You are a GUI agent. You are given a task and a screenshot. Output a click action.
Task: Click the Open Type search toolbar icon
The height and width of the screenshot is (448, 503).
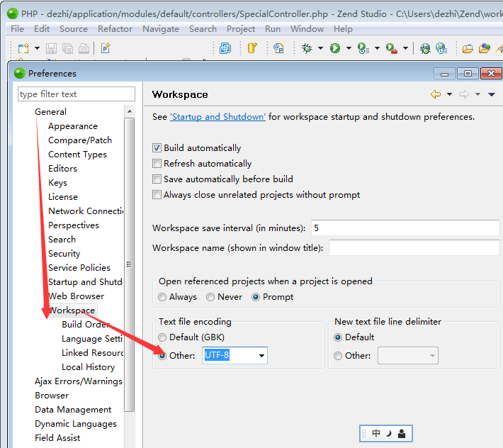[278, 48]
